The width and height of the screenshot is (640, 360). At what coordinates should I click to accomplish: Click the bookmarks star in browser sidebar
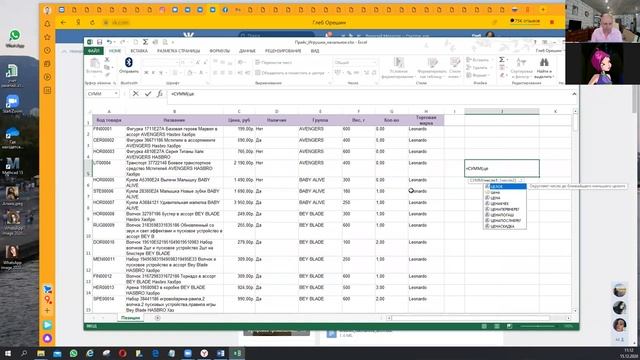[x=47, y=38]
